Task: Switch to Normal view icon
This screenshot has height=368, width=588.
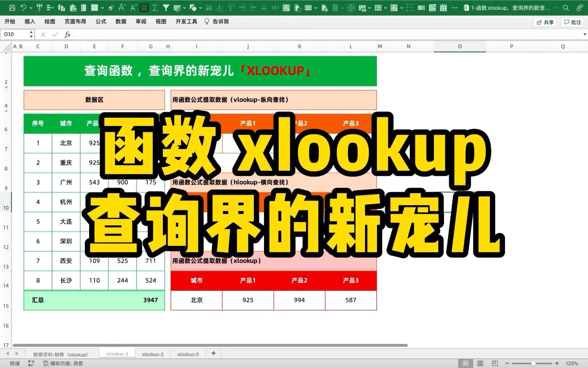Action: tap(465, 363)
